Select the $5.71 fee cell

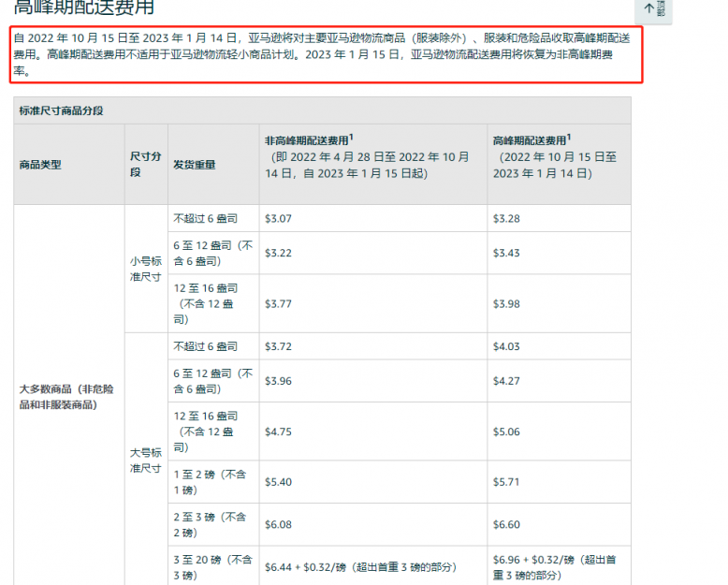pyautogui.click(x=559, y=482)
